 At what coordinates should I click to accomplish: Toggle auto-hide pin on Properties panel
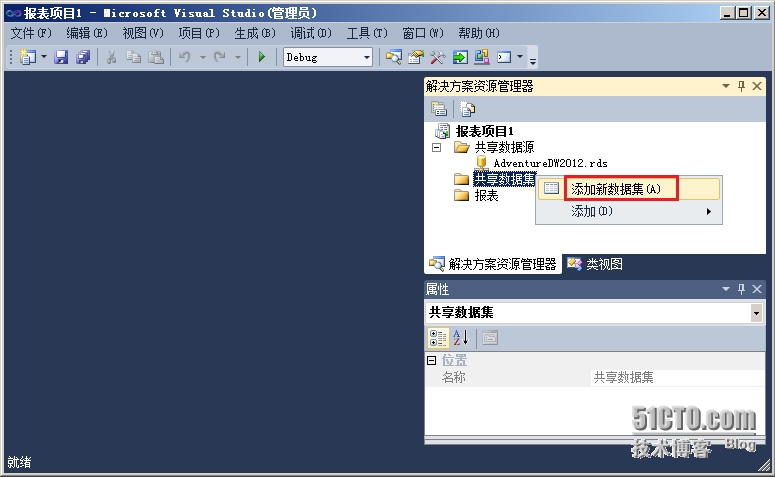pyautogui.click(x=741, y=289)
